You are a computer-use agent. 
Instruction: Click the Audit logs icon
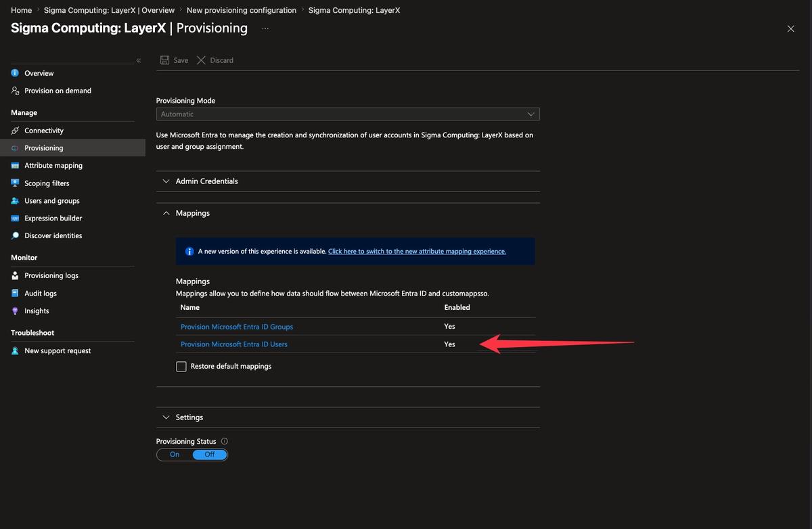[15, 294]
